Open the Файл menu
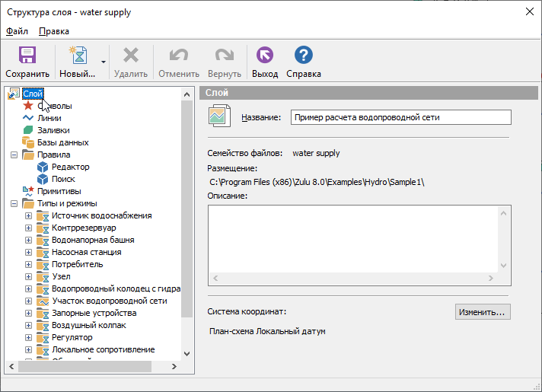542x392 pixels. (x=17, y=31)
